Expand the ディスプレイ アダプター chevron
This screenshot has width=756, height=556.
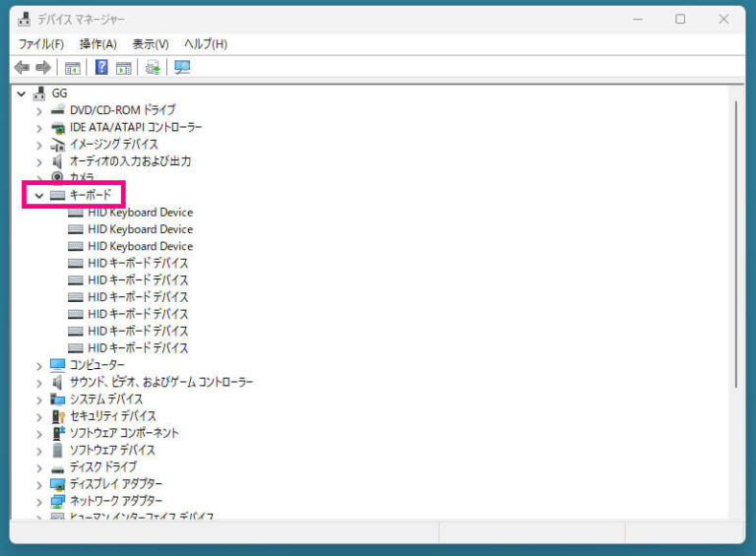39,485
